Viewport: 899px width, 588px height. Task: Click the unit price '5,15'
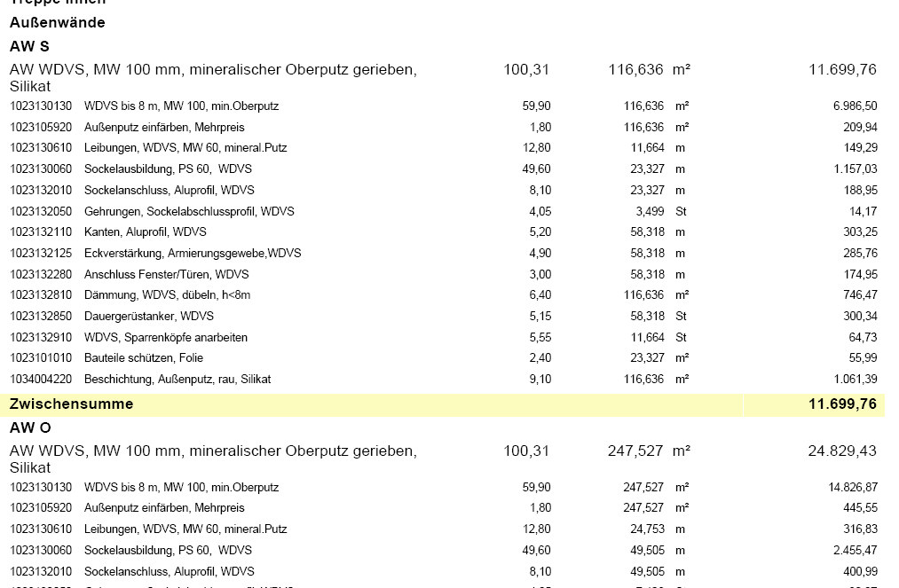pyautogui.click(x=540, y=317)
